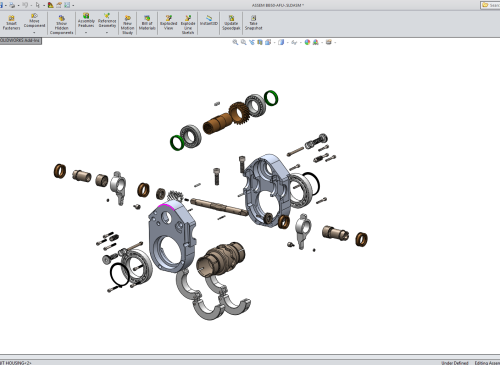
Task: Open the Reference Geometry tool
Action: [107, 21]
